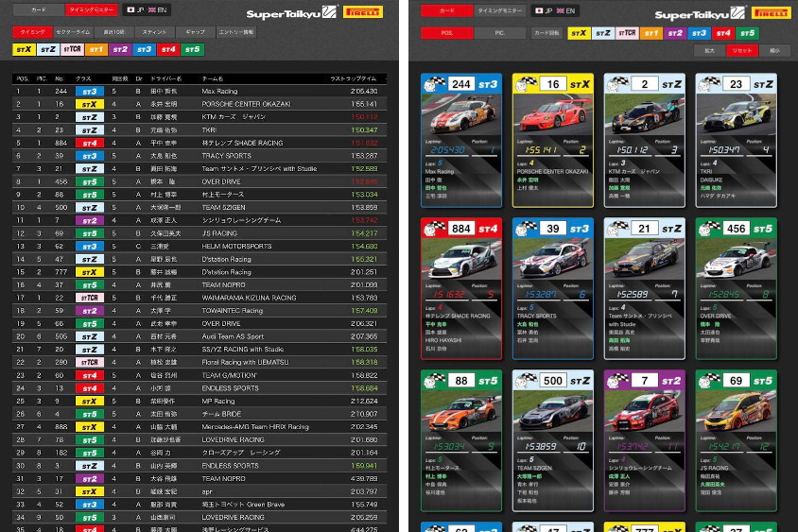Click the 拡大 enlarge button
The image size is (798, 532).
708,50
